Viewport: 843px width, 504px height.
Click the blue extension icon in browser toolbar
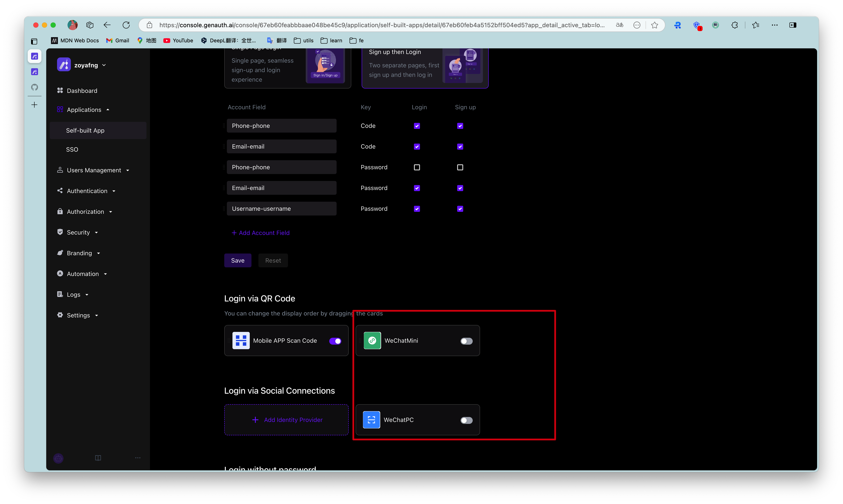click(677, 25)
